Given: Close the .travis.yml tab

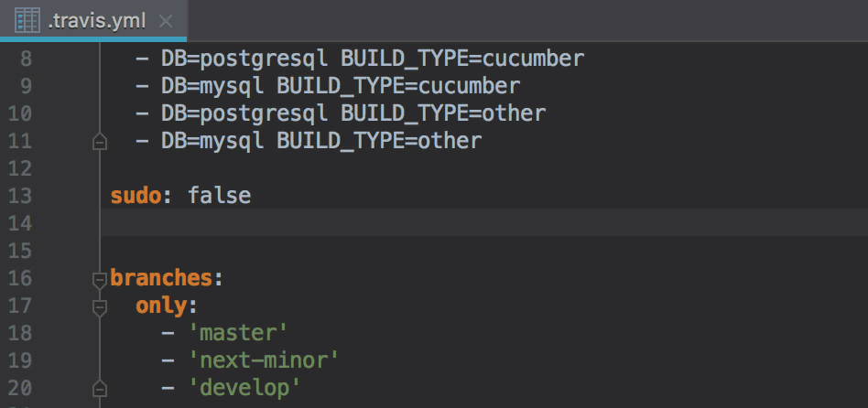Looking at the screenshot, I should point(166,22).
